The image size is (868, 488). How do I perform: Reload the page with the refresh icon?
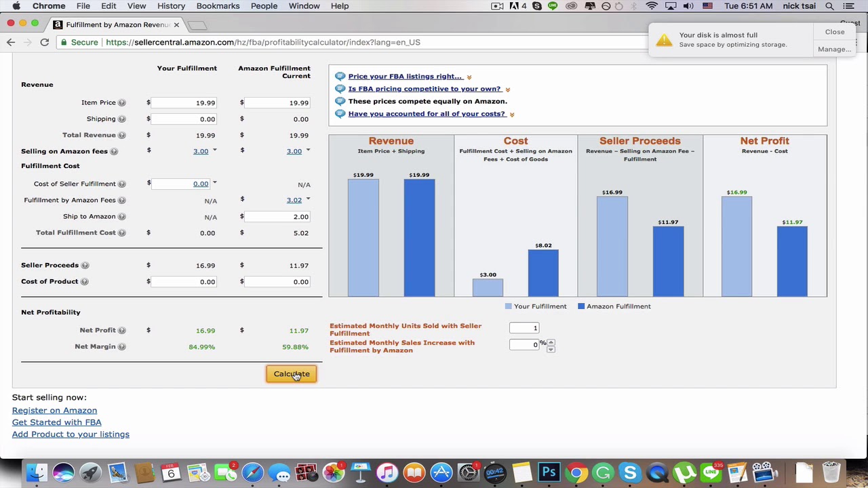[x=45, y=42]
